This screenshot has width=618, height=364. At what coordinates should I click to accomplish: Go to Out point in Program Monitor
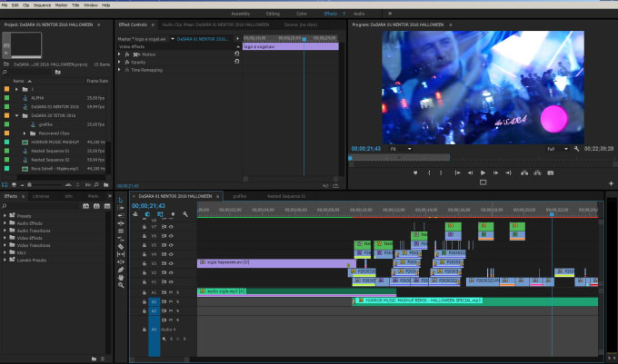pyautogui.click(x=508, y=172)
